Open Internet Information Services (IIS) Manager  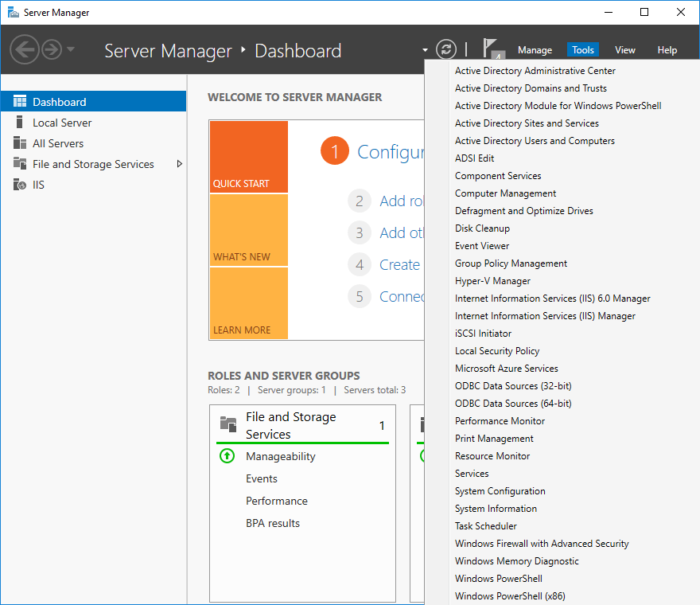coord(545,316)
